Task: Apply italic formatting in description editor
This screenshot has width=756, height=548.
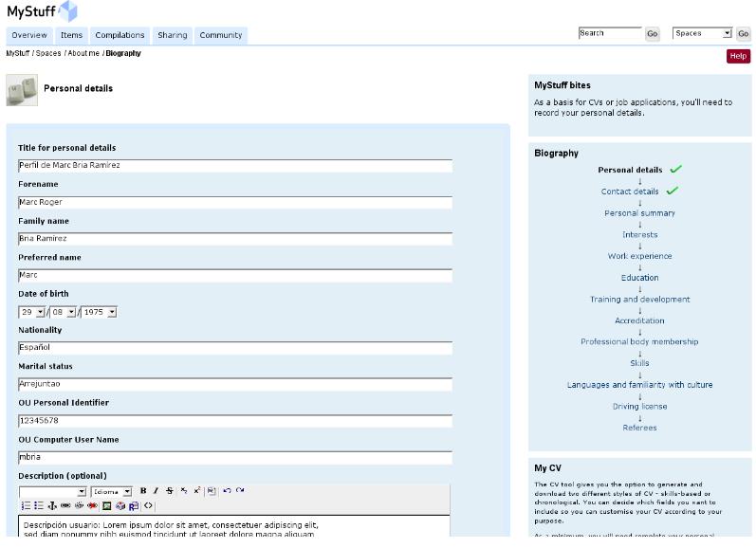Action: click(156, 491)
